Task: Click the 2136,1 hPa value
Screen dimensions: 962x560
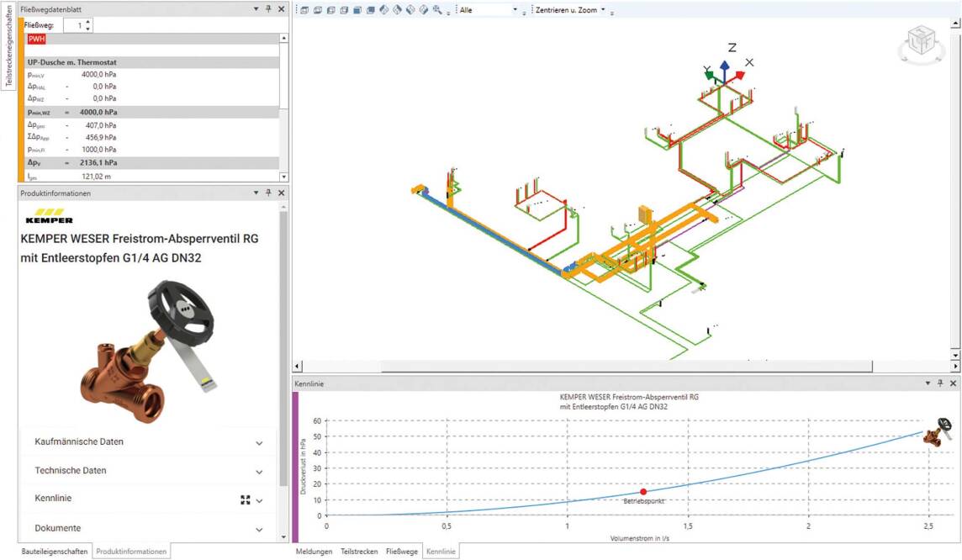Action: coord(98,162)
